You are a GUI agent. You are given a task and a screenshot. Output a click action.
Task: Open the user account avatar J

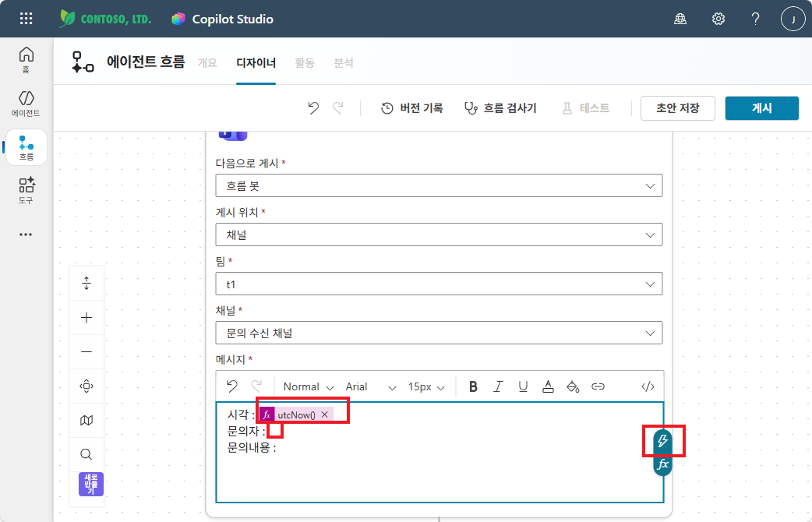793,19
